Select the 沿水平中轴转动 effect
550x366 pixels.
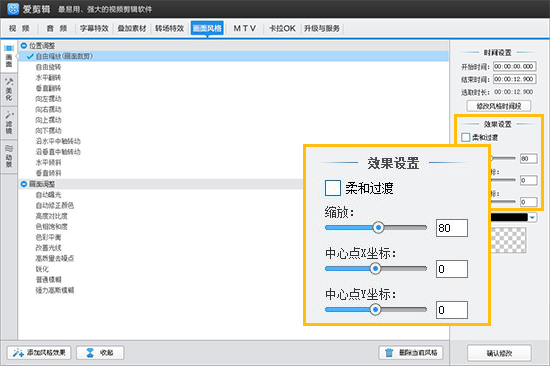[58, 141]
